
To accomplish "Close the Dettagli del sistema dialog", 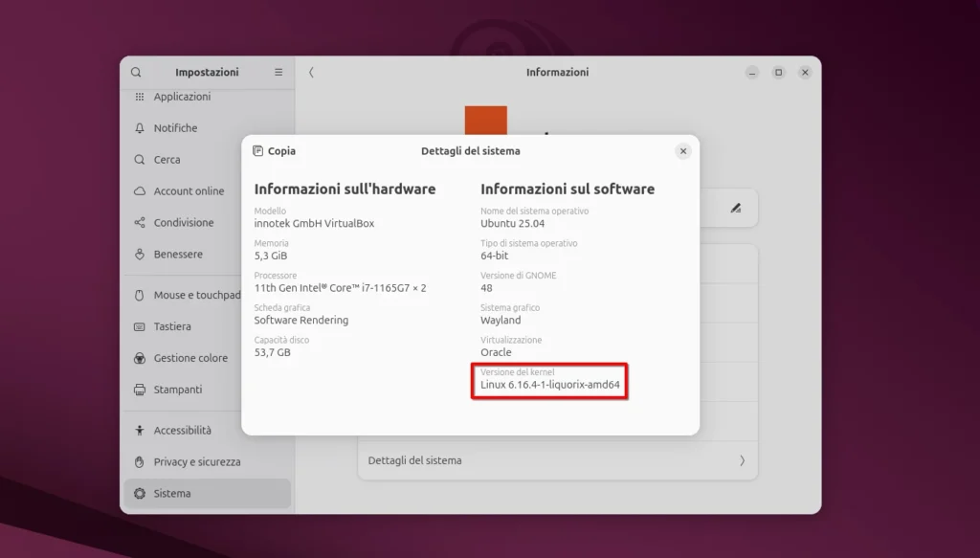I will pos(683,150).
